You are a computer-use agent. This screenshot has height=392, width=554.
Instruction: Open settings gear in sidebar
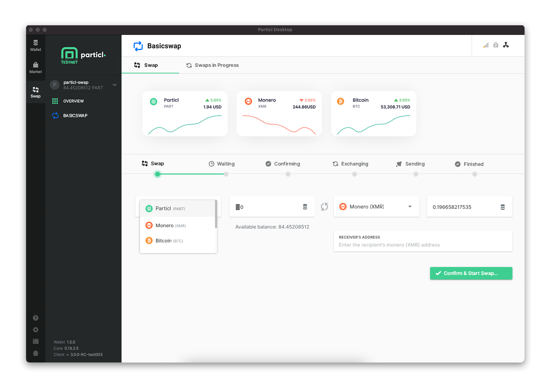pos(36,330)
